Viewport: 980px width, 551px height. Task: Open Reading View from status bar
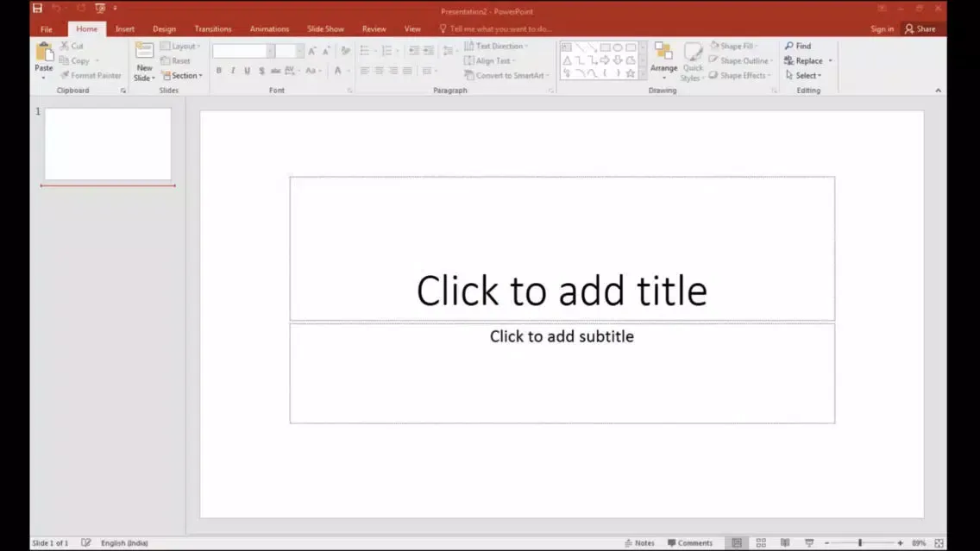(785, 543)
